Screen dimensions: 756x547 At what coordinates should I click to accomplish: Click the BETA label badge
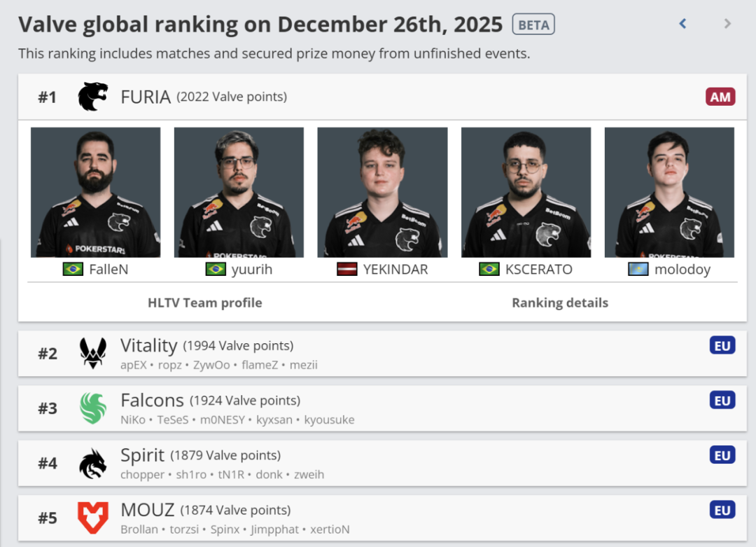click(533, 25)
